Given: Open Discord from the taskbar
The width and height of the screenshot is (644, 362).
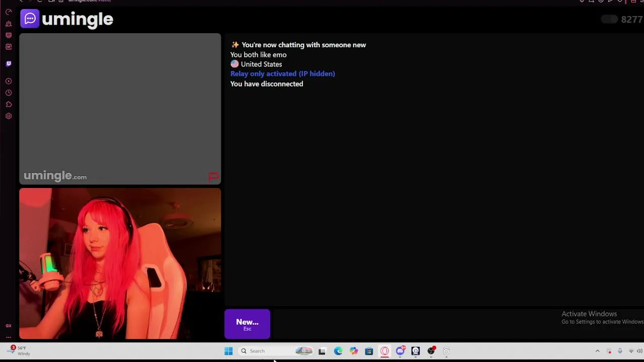Looking at the screenshot, I should [x=400, y=351].
